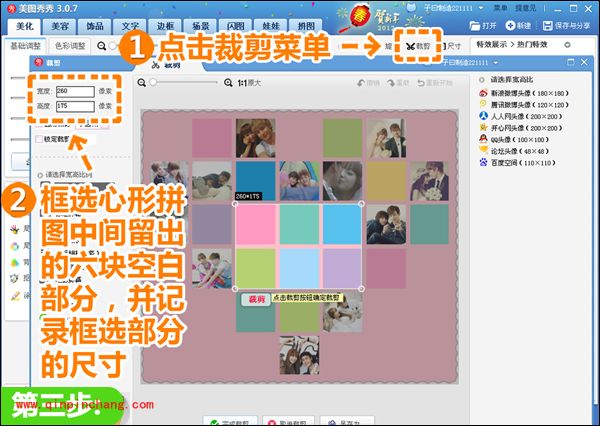Click zoom-in magnifier in crop window
The image size is (600, 426).
point(228,83)
